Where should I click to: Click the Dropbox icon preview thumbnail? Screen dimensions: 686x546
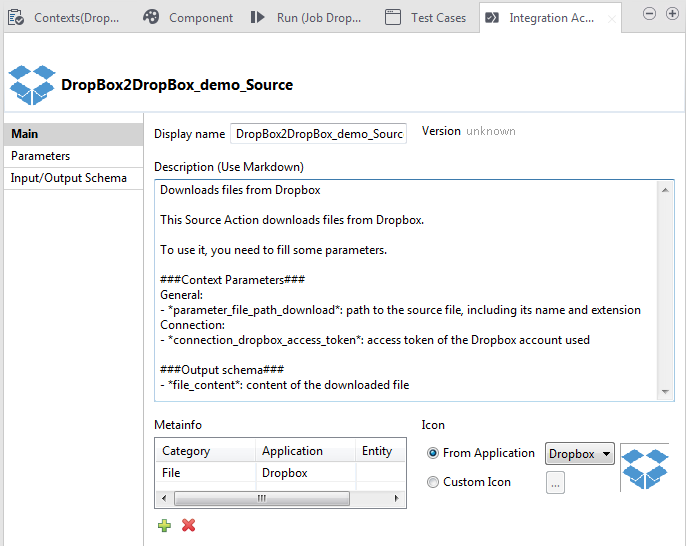645,469
